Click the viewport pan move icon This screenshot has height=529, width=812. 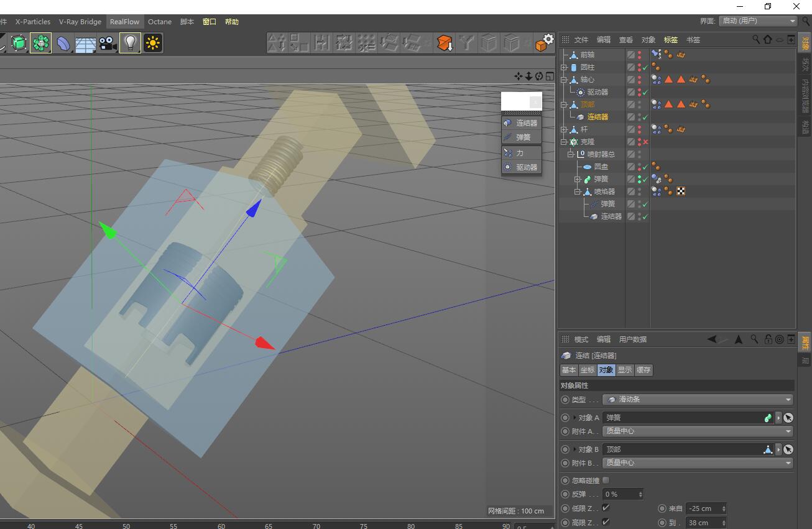point(518,76)
